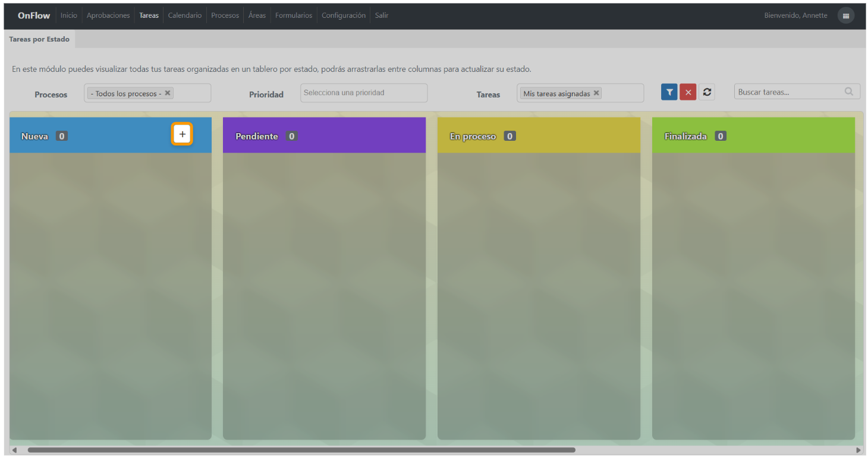The height and width of the screenshot is (461, 868).
Task: Click the horizontal scrollbar thumb
Action: [x=301, y=450]
